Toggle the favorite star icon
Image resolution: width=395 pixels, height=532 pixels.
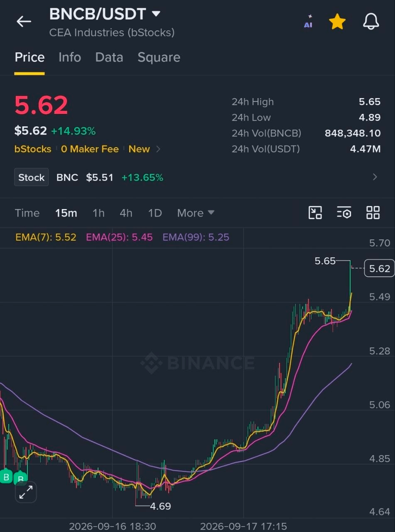click(x=337, y=22)
